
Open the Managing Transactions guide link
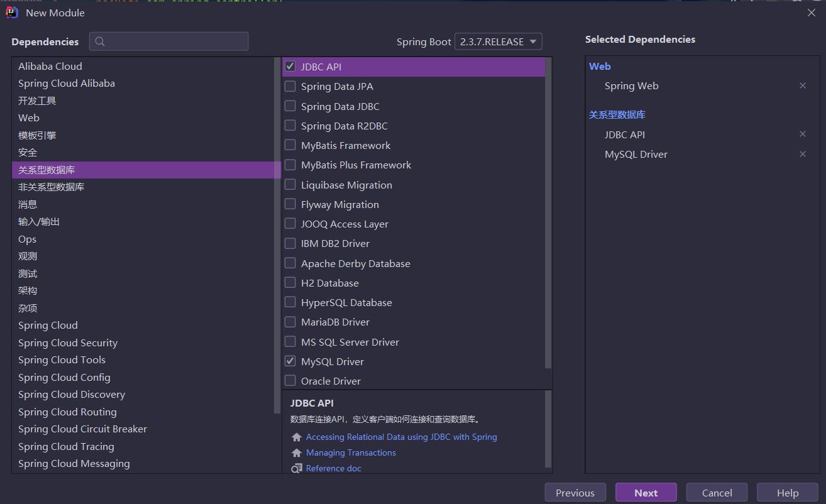pos(351,452)
